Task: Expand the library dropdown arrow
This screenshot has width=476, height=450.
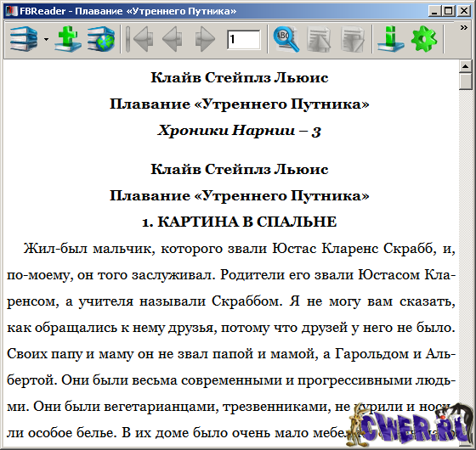Action: click(x=46, y=39)
